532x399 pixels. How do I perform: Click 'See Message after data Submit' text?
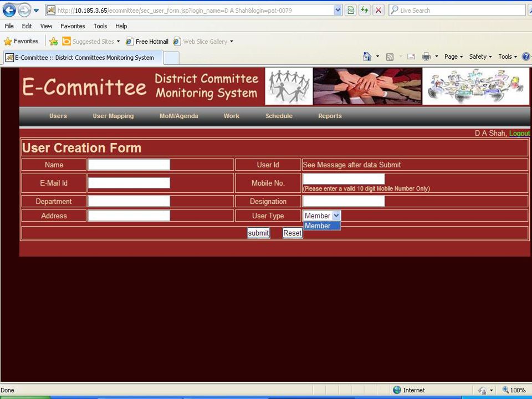coord(351,165)
